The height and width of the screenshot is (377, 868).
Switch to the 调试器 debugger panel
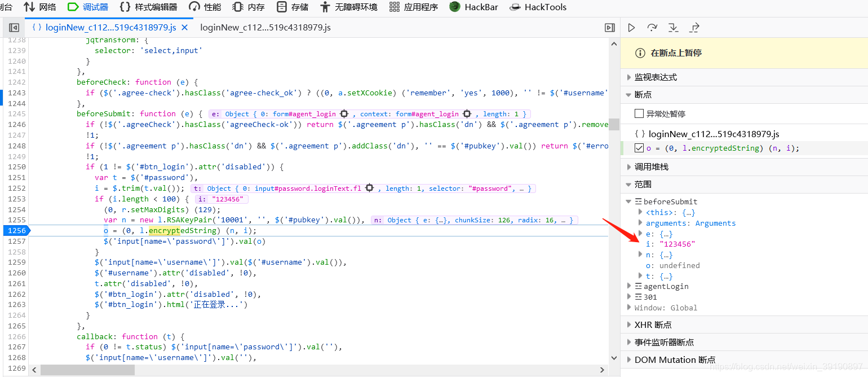[87, 7]
